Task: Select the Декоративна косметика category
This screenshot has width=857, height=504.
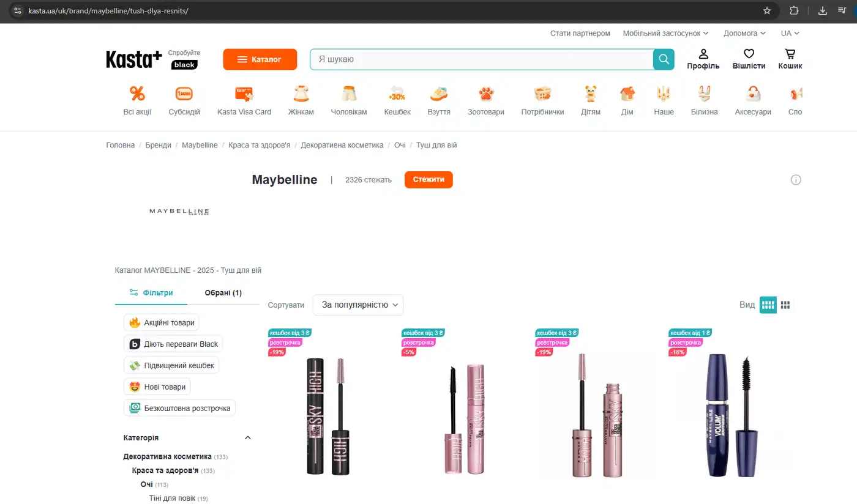Action: coord(167,456)
